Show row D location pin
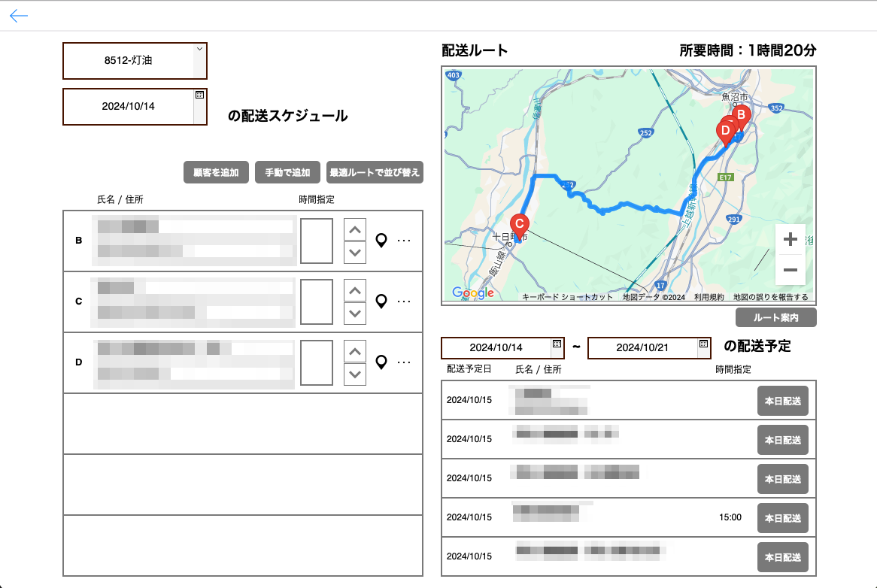The height and width of the screenshot is (588, 877). 381,362
